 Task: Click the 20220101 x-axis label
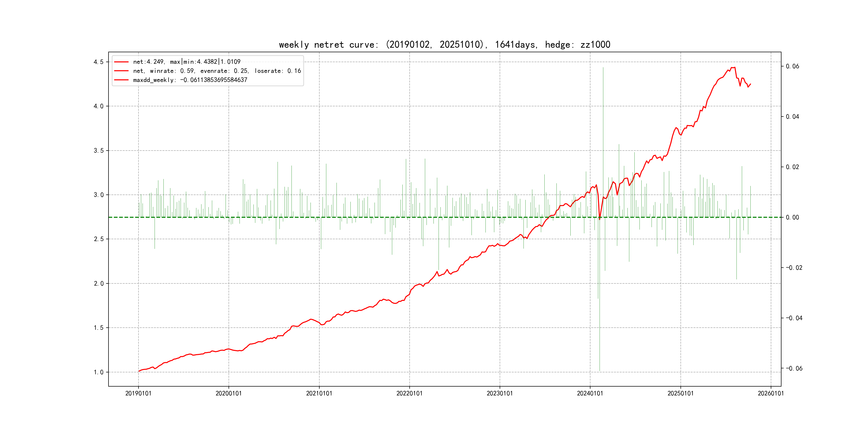[x=409, y=393]
